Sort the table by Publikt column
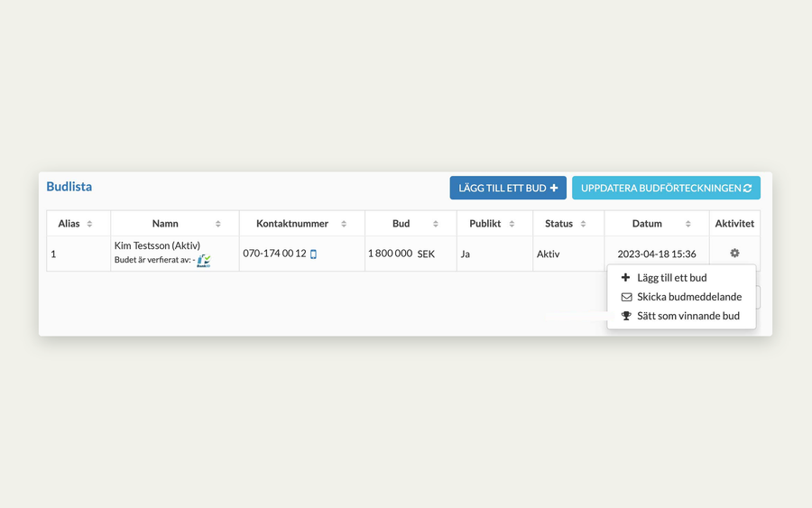812x508 pixels. (x=512, y=224)
